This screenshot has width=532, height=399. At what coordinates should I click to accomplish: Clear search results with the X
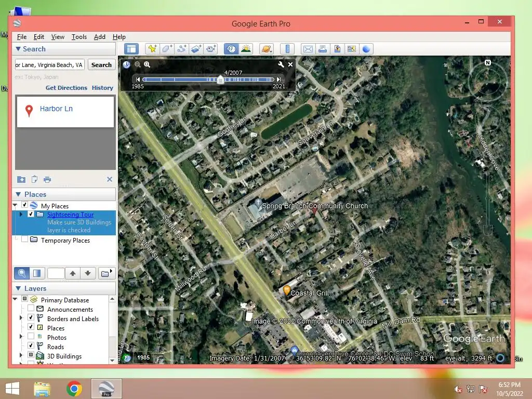110,179
